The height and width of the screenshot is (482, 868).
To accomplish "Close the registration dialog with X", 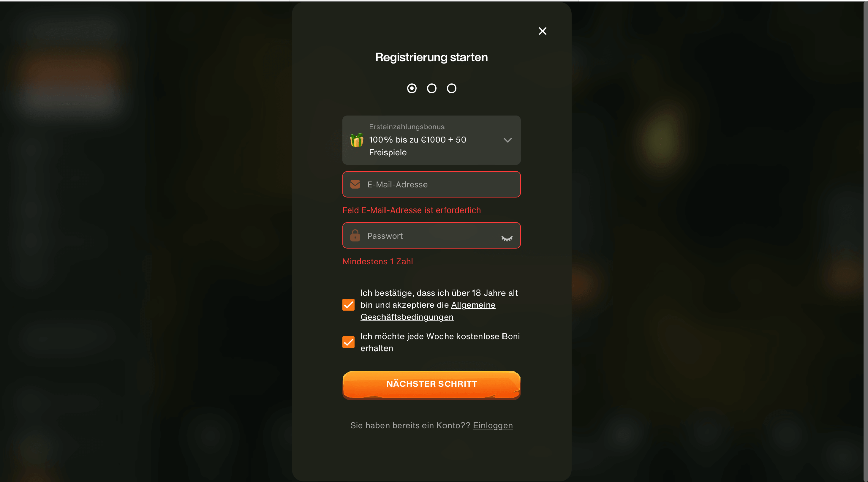I will 542,31.
